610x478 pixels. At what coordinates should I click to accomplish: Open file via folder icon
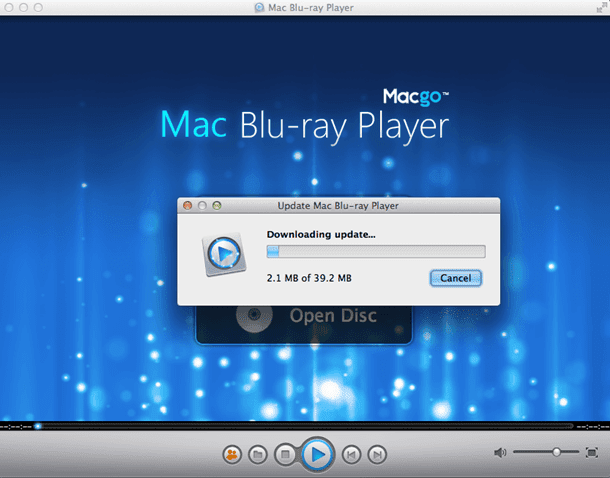[x=258, y=454]
